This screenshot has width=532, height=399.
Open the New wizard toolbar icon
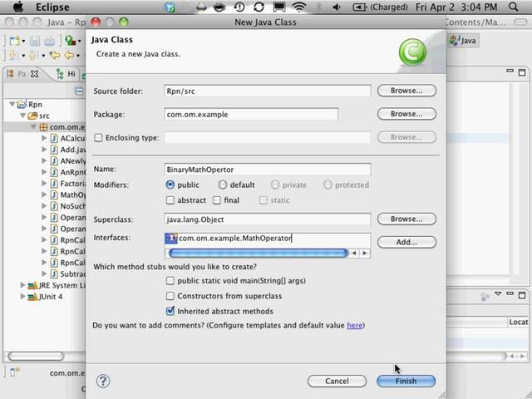15,41
